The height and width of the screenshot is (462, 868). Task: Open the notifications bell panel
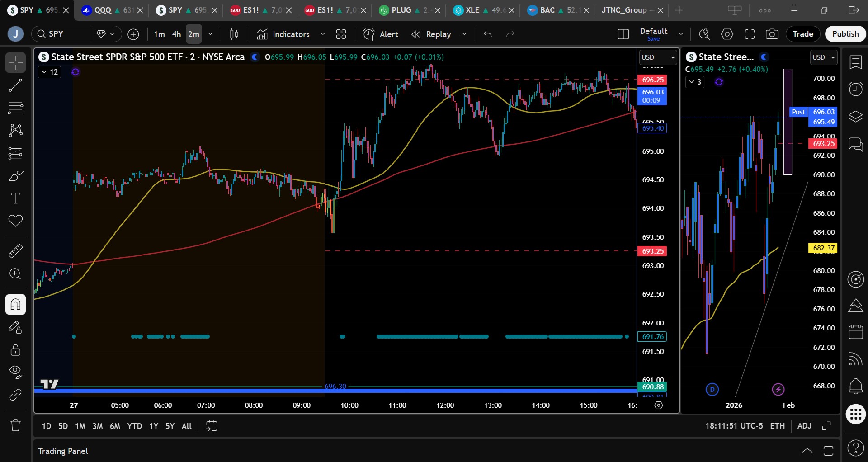[855, 386]
